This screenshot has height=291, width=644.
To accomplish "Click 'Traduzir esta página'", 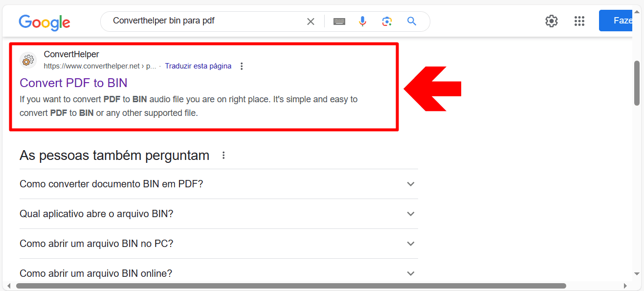I will pos(198,66).
